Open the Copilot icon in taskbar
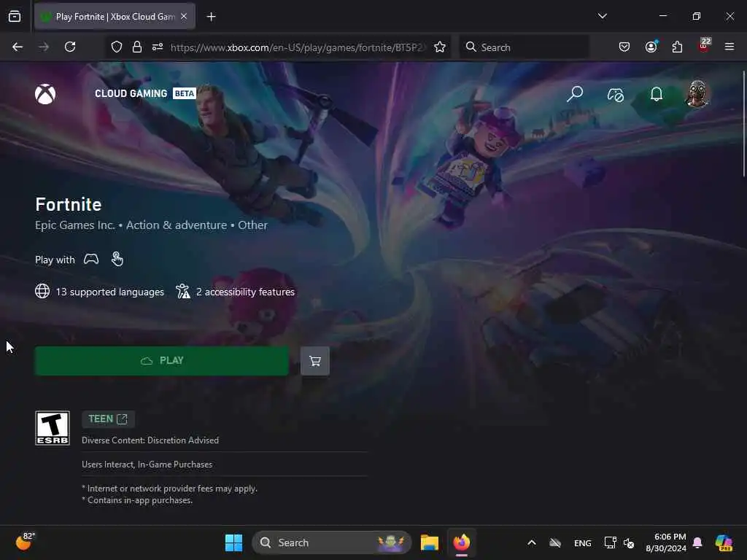The height and width of the screenshot is (560, 747). point(724,542)
